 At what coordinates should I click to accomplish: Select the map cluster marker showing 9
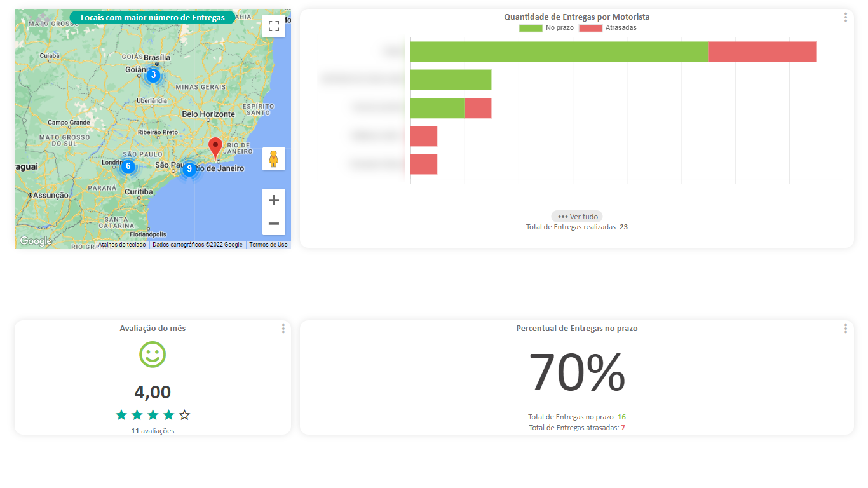[189, 169]
